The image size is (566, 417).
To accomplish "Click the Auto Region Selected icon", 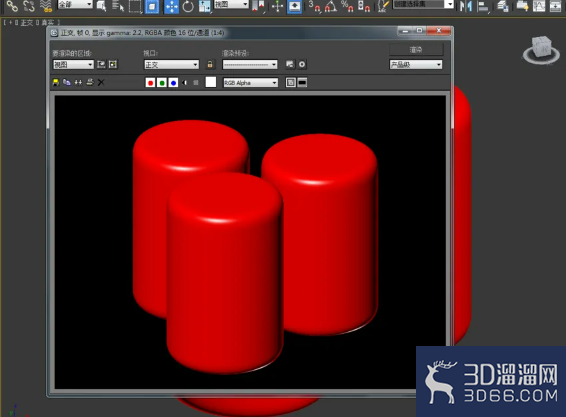I will (113, 64).
